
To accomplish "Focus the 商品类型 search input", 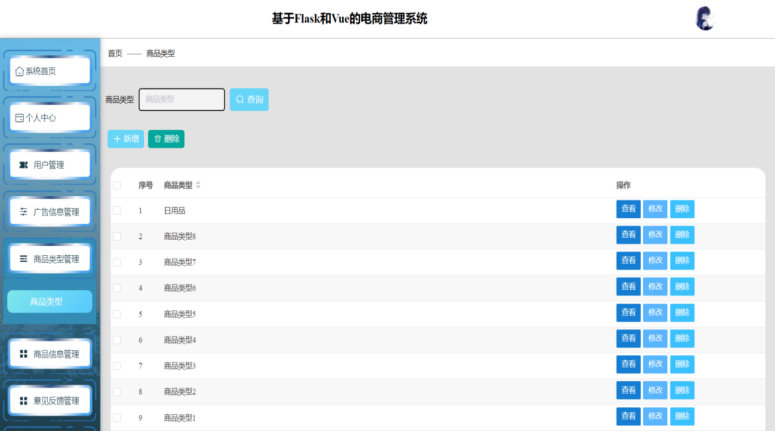I will 182,99.
